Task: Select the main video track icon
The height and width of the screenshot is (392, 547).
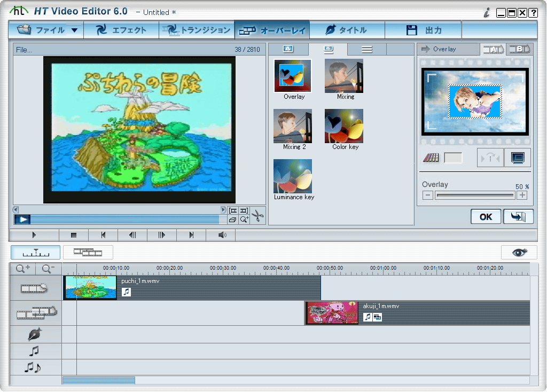Action: 34,288
